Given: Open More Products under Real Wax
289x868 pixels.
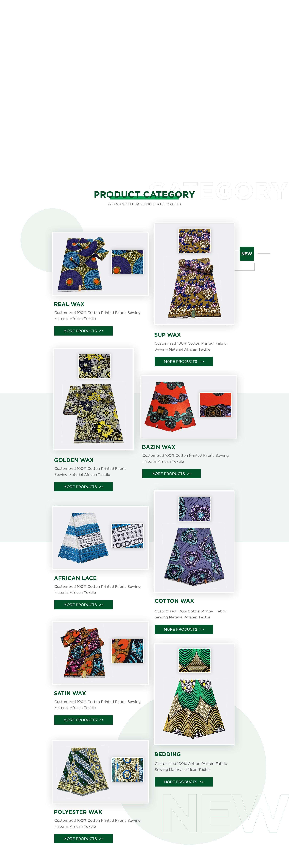Looking at the screenshot, I should (83, 331).
